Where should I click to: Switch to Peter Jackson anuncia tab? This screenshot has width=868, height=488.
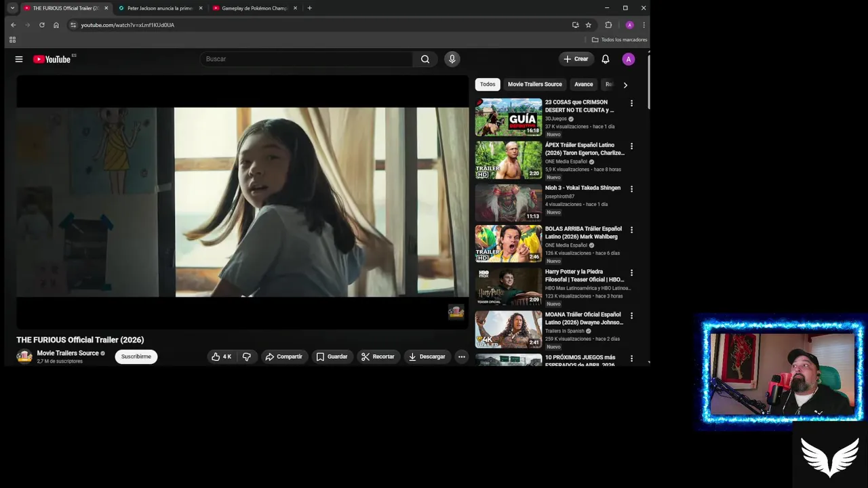pos(160,8)
